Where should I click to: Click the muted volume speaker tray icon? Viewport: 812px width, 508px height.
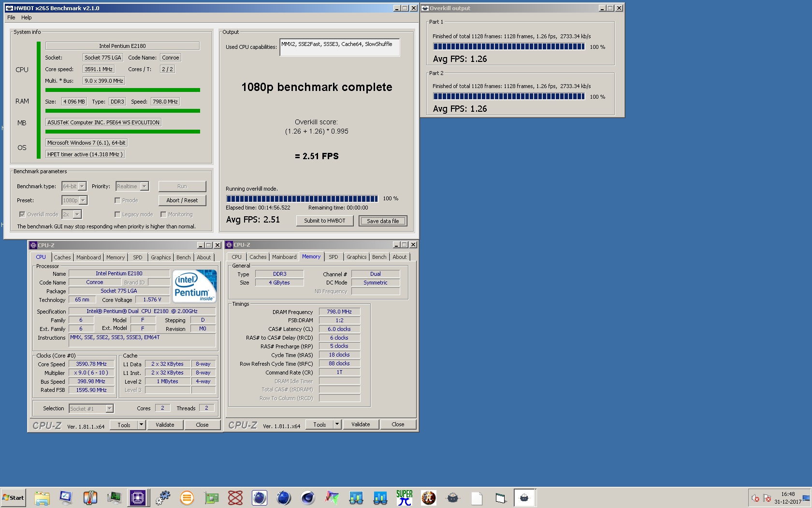[755, 498]
